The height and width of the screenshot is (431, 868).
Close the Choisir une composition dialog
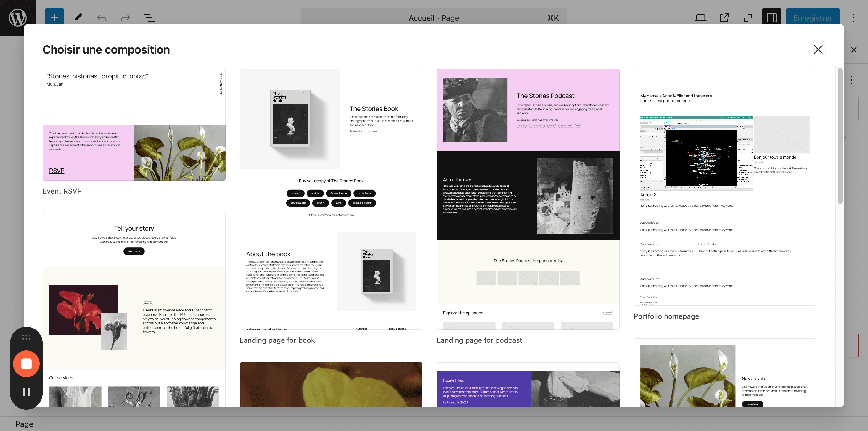[x=818, y=49]
